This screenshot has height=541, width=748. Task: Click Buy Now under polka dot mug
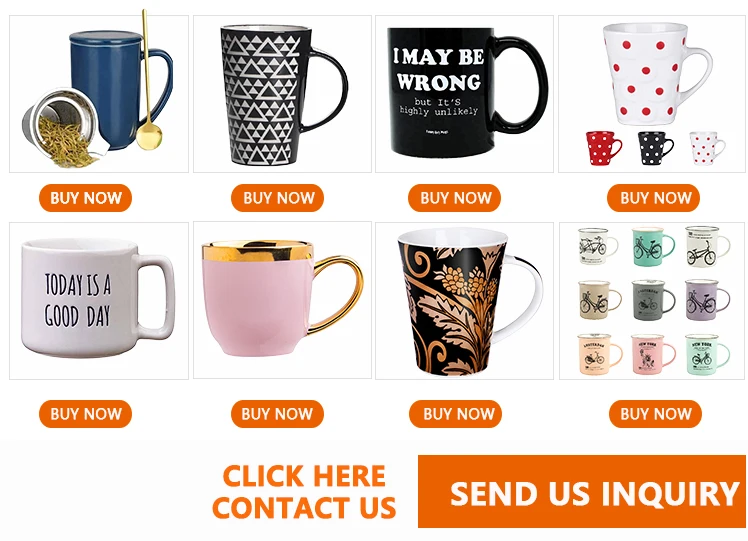tap(654, 198)
